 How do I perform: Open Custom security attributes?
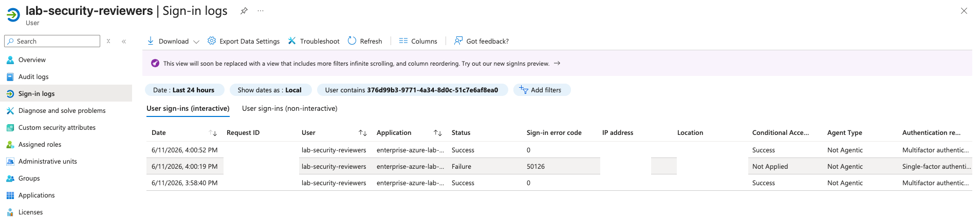click(x=66, y=127)
